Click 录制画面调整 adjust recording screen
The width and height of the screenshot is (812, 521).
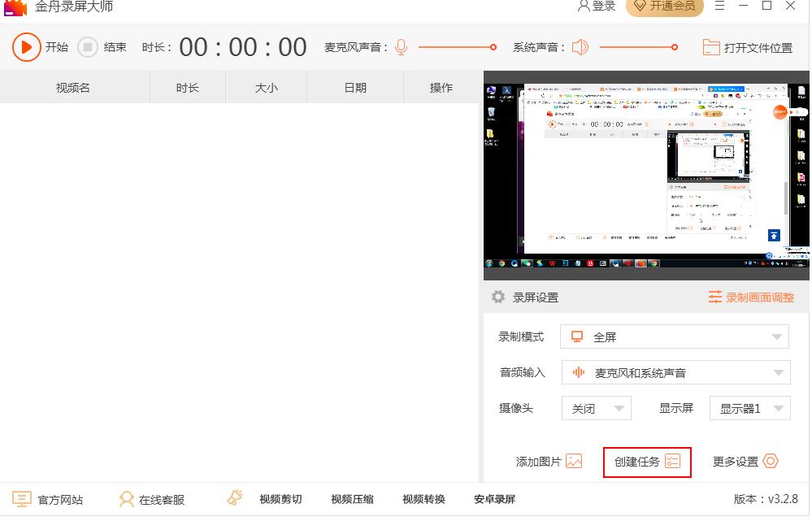(751, 297)
